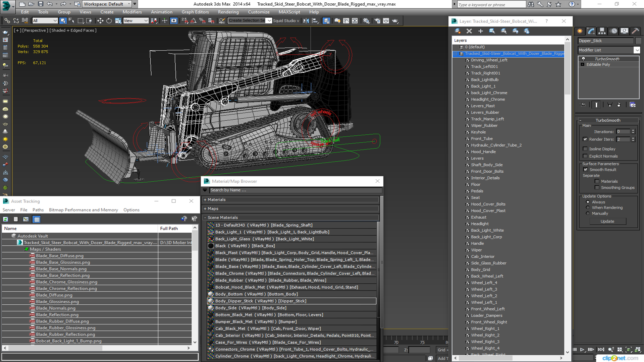Open Bitmap Performance and Memory menu
Viewport: 644px width, 362px height.
pos(84,210)
